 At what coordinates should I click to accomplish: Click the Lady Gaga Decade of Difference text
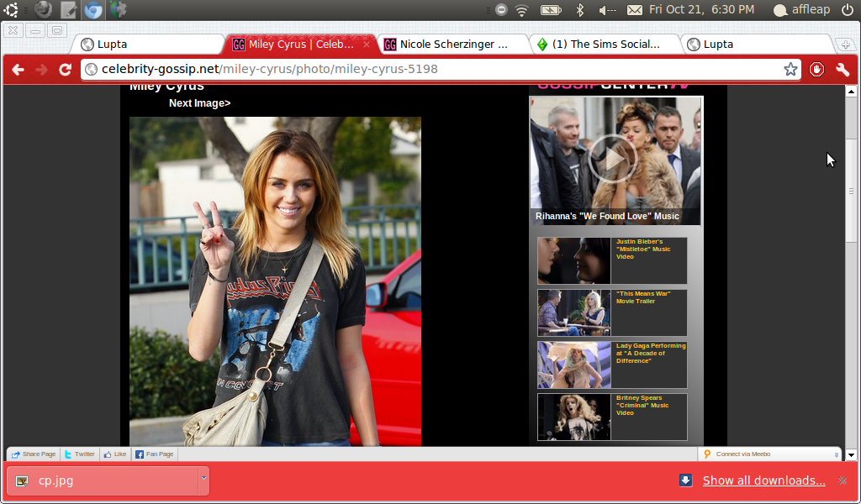651,353
